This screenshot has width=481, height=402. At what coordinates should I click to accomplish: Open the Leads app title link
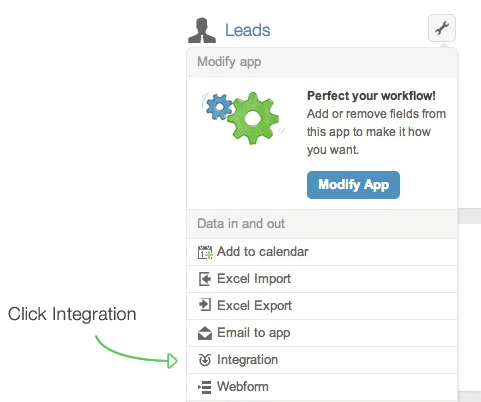(248, 30)
